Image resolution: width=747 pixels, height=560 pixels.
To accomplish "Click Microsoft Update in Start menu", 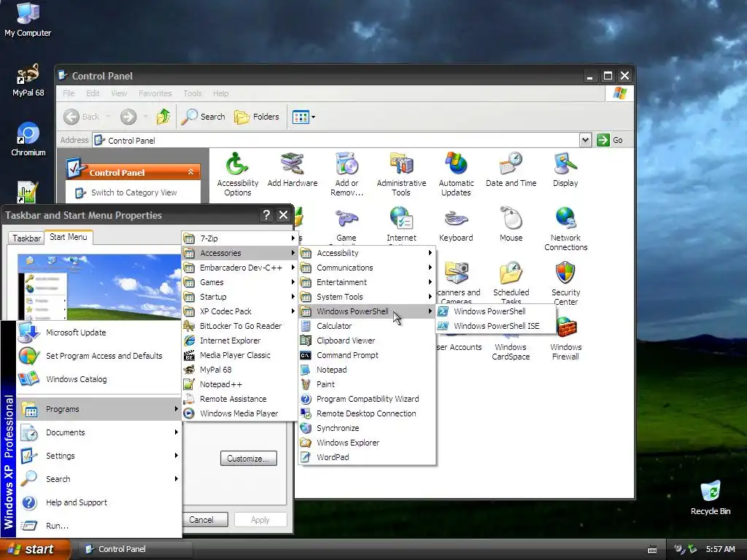I will 99,332.
